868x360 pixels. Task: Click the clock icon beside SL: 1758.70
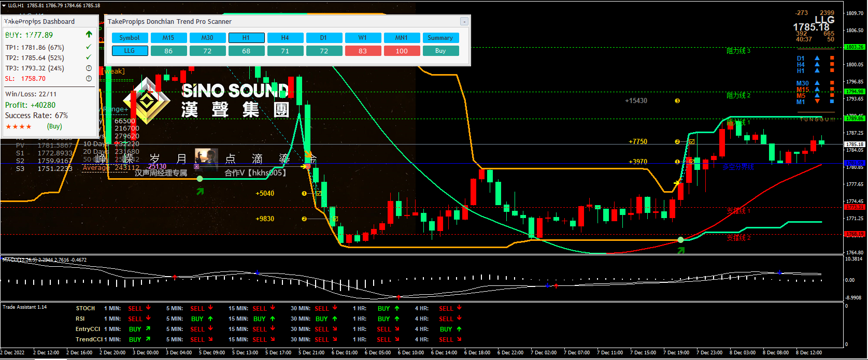[89, 78]
